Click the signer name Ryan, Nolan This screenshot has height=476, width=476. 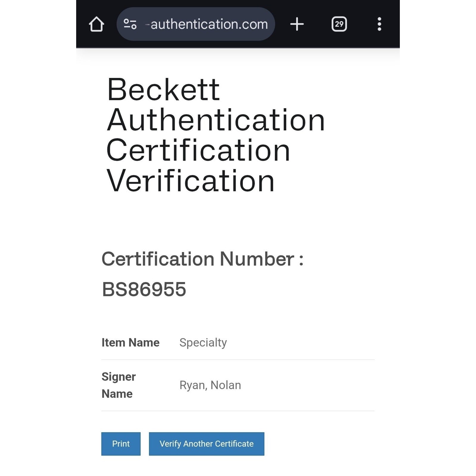pyautogui.click(x=210, y=385)
